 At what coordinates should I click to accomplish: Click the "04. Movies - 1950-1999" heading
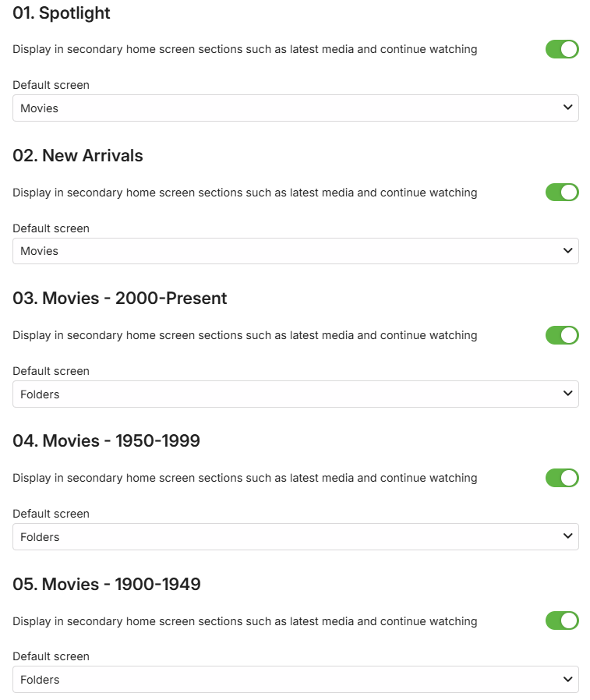click(107, 441)
